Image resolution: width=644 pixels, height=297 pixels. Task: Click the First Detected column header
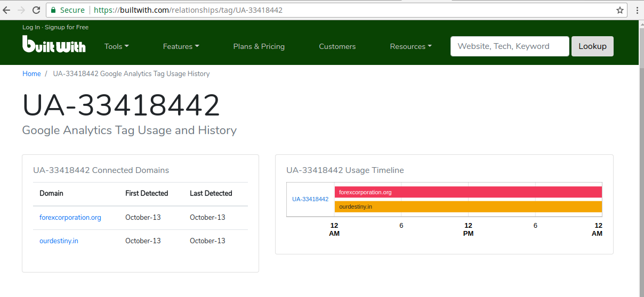[x=147, y=193]
